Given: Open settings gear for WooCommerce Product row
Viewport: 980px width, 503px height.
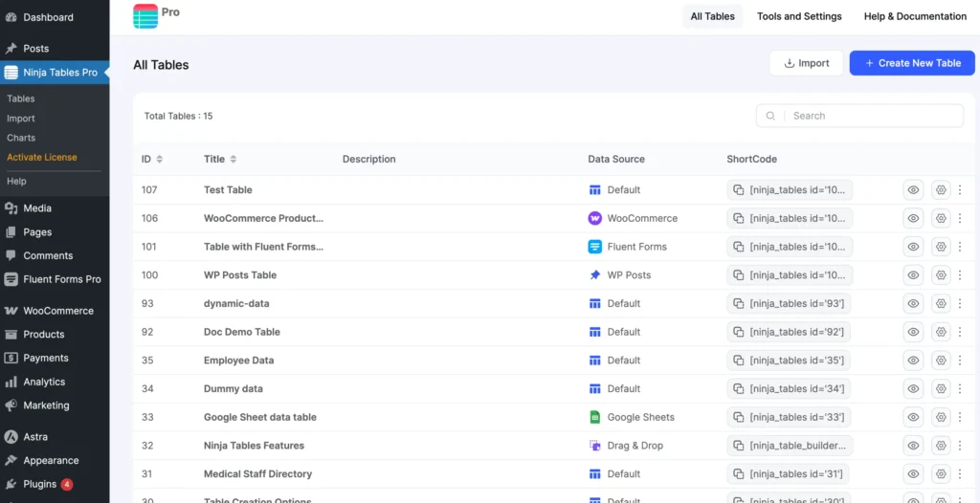Looking at the screenshot, I should click(x=941, y=218).
